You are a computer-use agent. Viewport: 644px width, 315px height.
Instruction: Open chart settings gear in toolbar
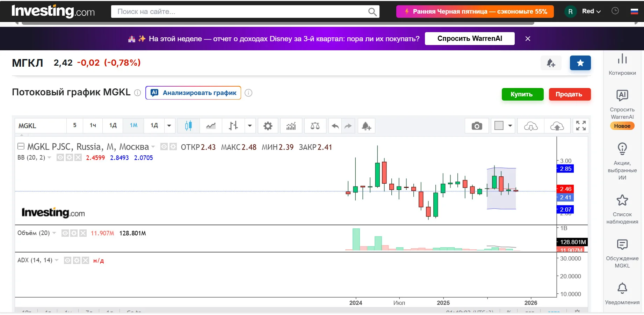[268, 126]
